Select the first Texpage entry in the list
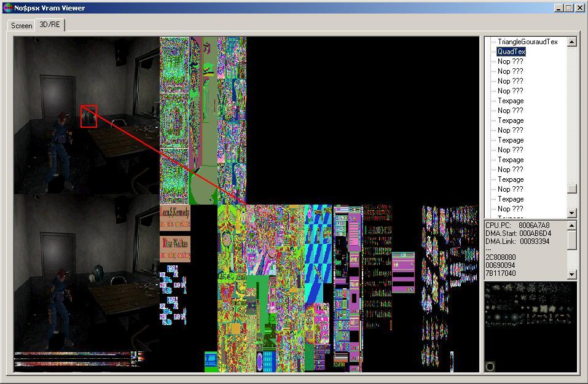This screenshot has height=384, width=588. [x=510, y=101]
